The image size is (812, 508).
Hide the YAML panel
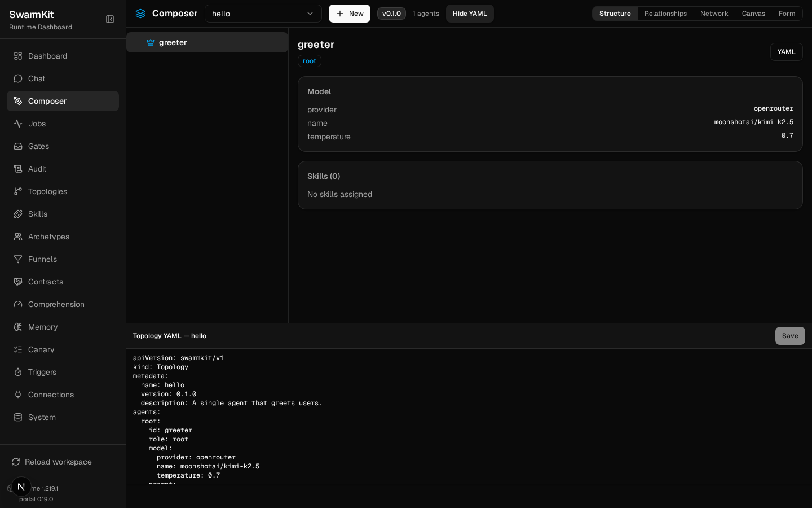(470, 14)
